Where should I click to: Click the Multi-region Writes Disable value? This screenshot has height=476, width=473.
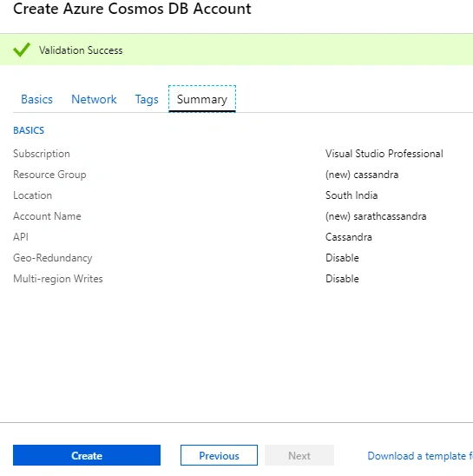342,278
